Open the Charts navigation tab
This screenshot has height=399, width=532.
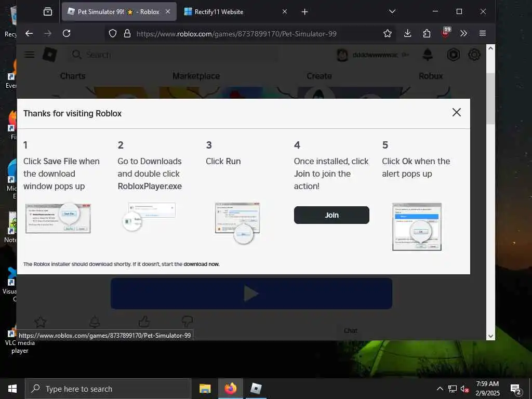pos(73,76)
